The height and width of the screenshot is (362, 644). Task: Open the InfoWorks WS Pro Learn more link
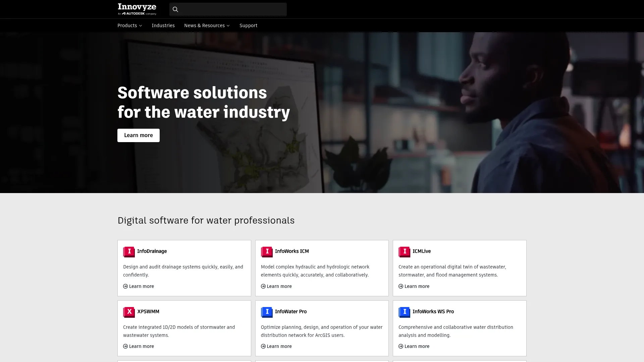point(414,346)
